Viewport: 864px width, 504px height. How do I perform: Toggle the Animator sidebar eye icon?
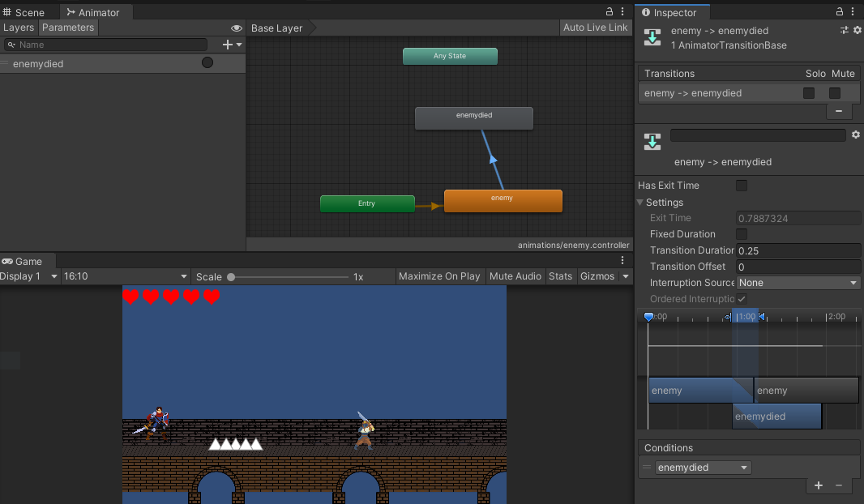237,28
